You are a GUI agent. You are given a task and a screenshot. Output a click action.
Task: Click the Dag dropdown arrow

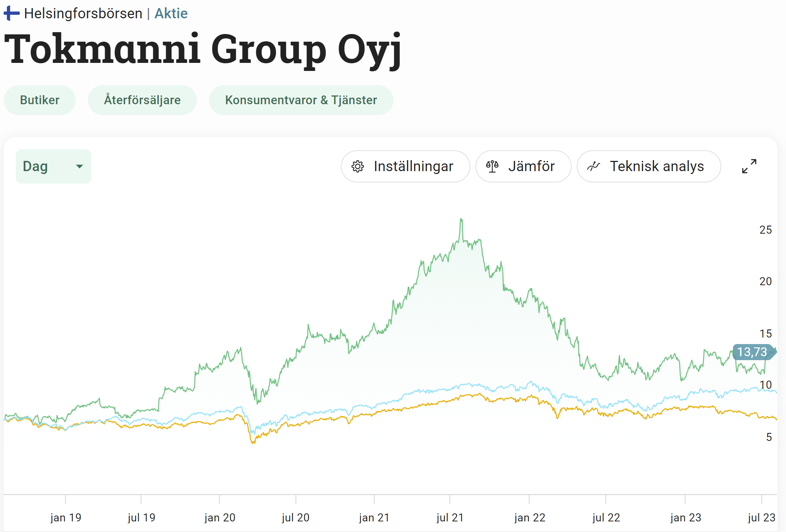79,166
